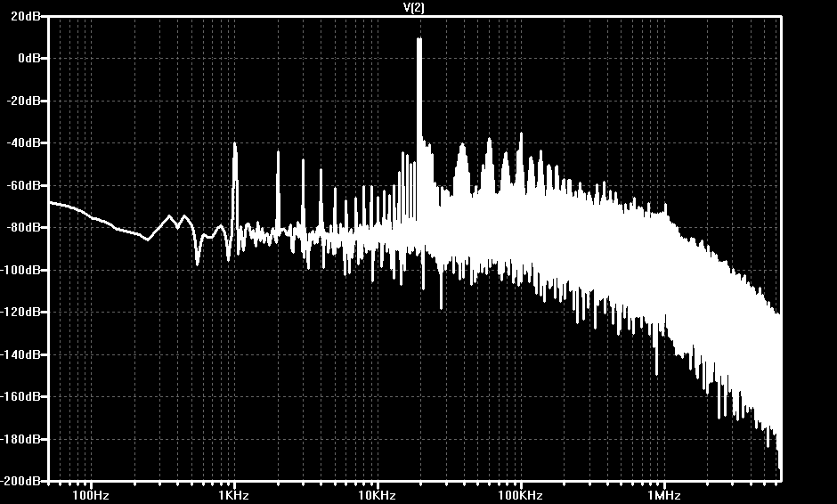
Task: Click the -100dB axis label
Action: point(20,270)
